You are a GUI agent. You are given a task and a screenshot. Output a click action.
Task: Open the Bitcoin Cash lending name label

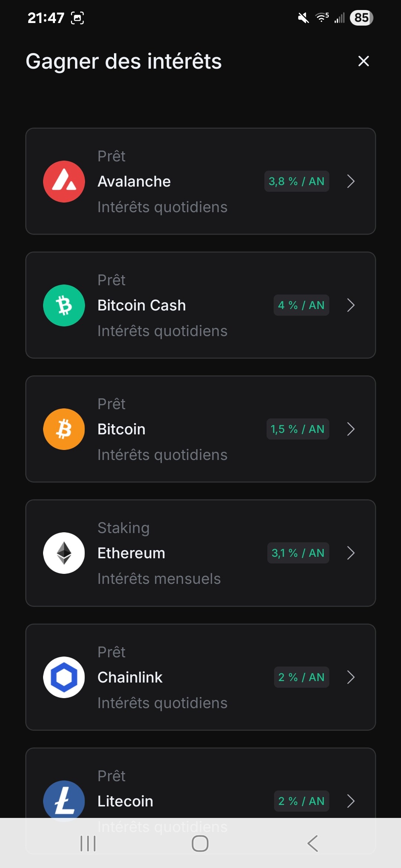point(141,305)
